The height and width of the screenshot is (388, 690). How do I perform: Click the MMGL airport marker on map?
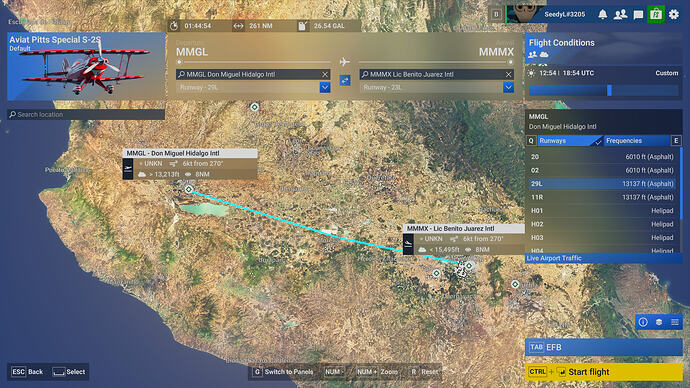point(189,189)
